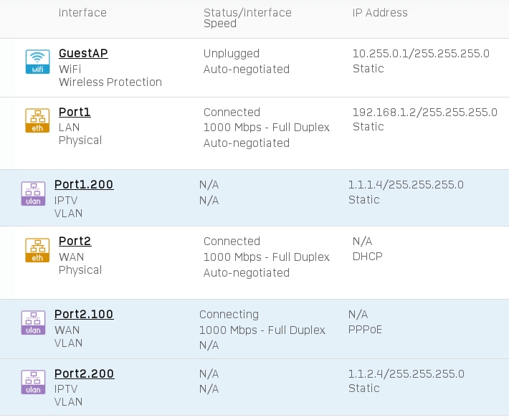Image resolution: width=509 pixels, height=420 pixels.
Task: Click the Interface column header
Action: [82, 13]
